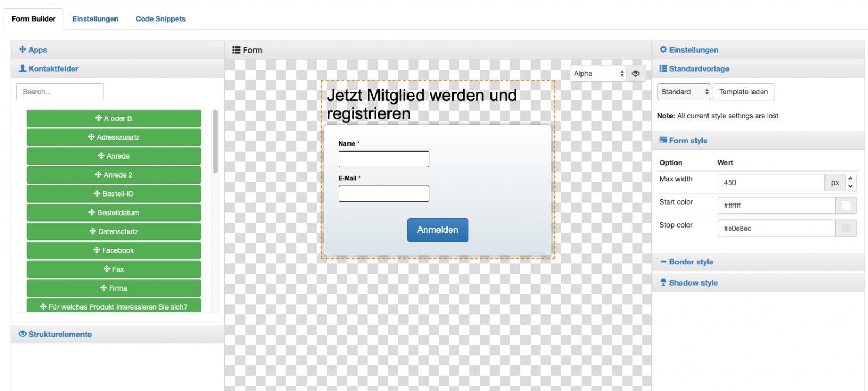Click the Border style minus icon
The height and width of the screenshot is (391, 868).
(663, 262)
